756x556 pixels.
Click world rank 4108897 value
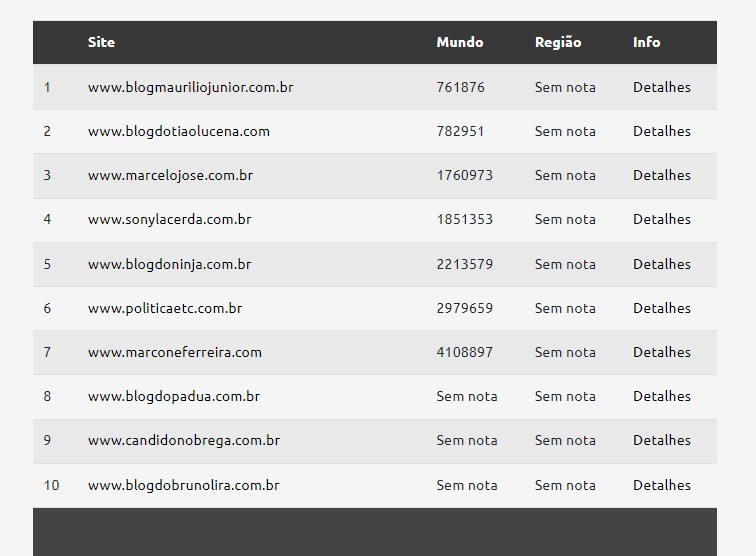tap(465, 352)
